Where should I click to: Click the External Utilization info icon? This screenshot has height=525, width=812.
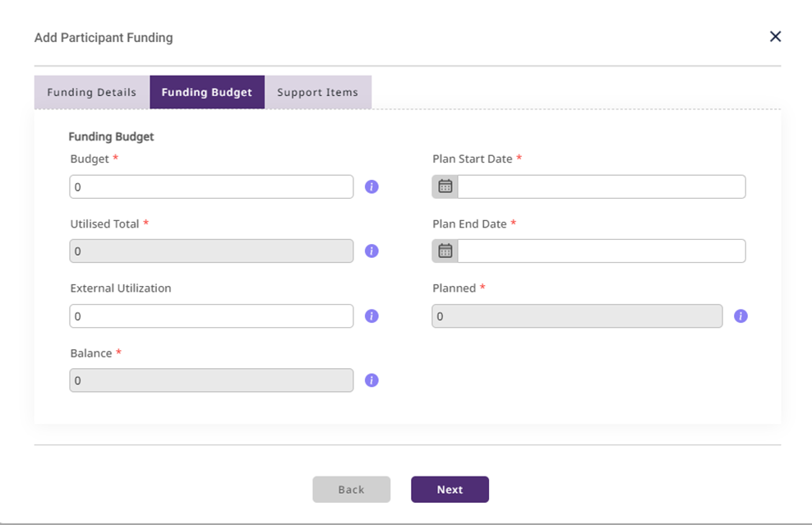tap(371, 316)
